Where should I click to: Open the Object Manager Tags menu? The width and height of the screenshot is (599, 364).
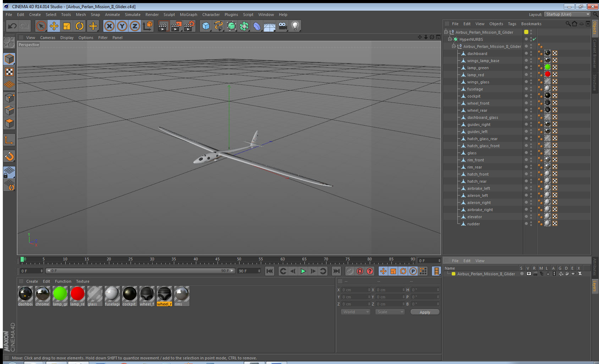tap(512, 24)
